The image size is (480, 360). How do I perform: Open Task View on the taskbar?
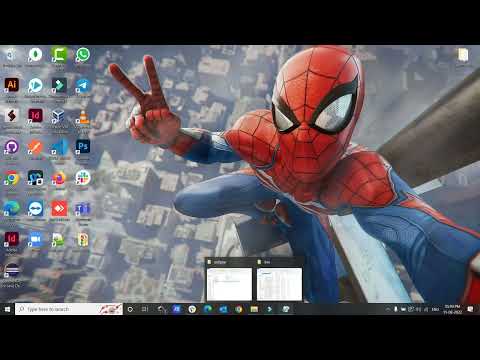pyautogui.click(x=145, y=309)
